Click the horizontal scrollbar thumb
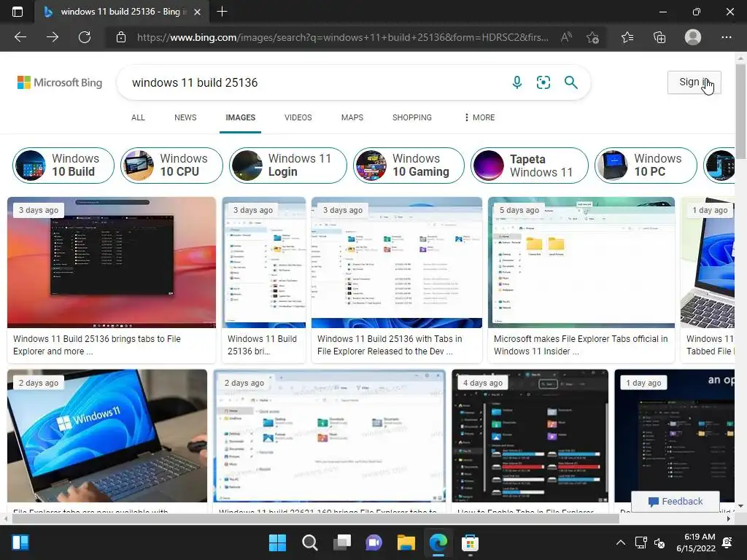Image resolution: width=747 pixels, height=560 pixels. pyautogui.click(x=315, y=518)
